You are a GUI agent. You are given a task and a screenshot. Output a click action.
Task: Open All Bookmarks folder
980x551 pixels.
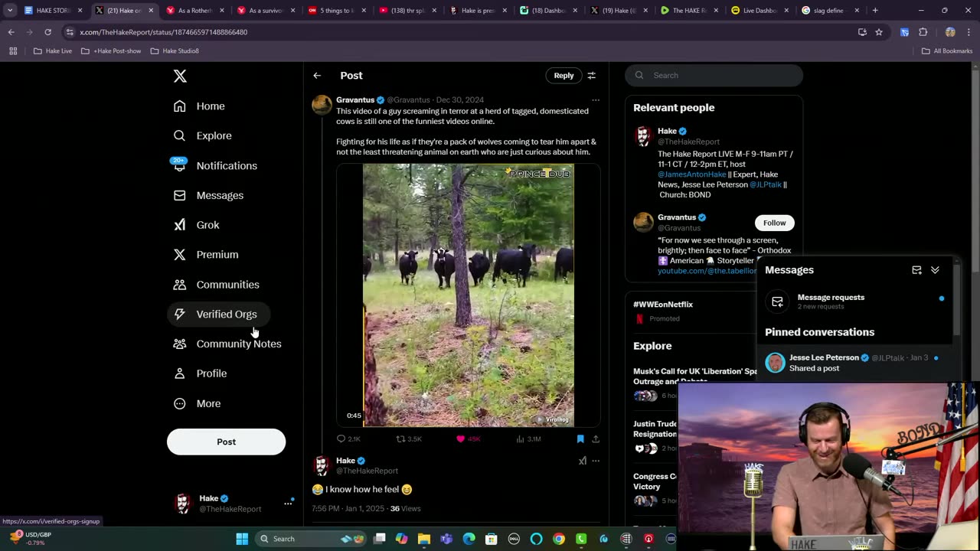coord(947,51)
